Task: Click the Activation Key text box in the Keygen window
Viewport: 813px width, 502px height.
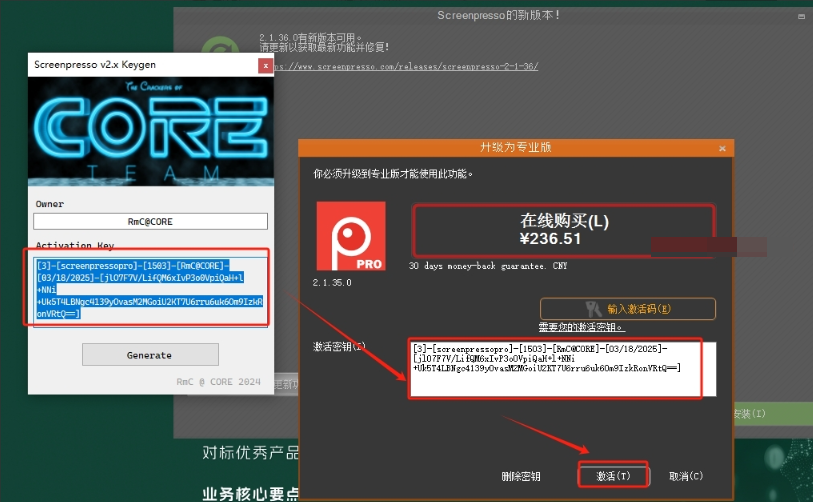Action: 150,291
